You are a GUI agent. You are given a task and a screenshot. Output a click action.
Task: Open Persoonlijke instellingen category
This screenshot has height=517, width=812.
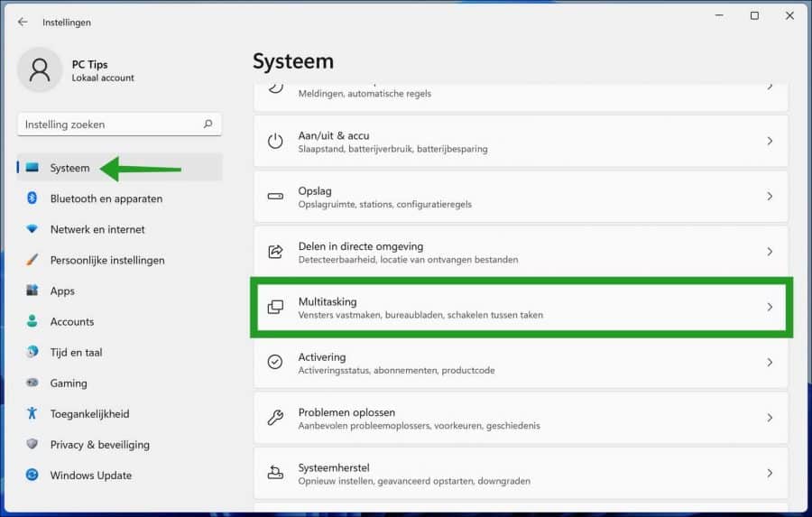pos(120,260)
